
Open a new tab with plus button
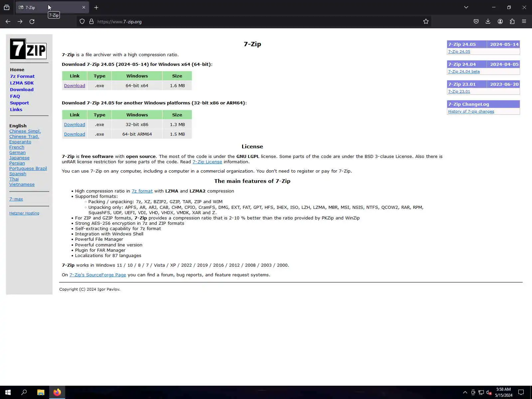coord(96,7)
